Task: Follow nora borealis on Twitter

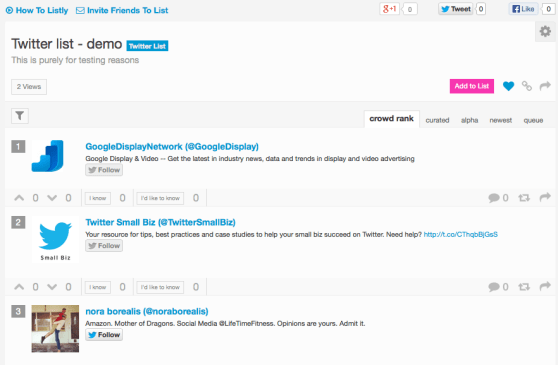Action: point(104,335)
